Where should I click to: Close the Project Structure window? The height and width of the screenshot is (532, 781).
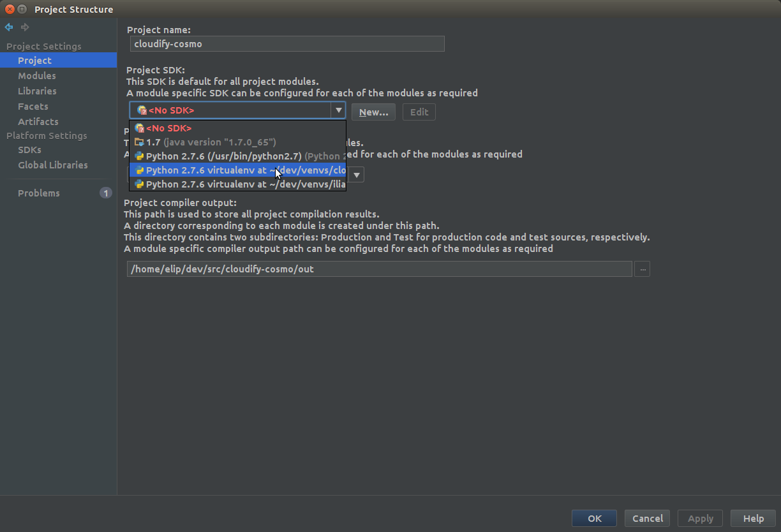10,10
